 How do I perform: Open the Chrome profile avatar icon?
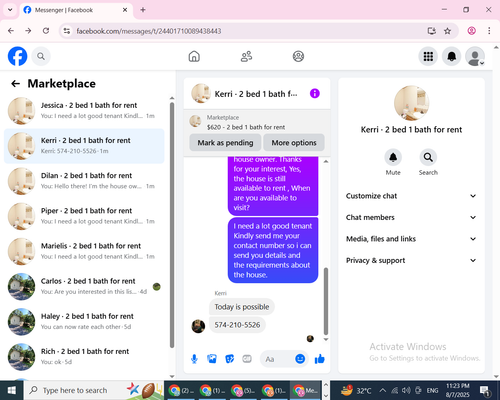point(471,31)
